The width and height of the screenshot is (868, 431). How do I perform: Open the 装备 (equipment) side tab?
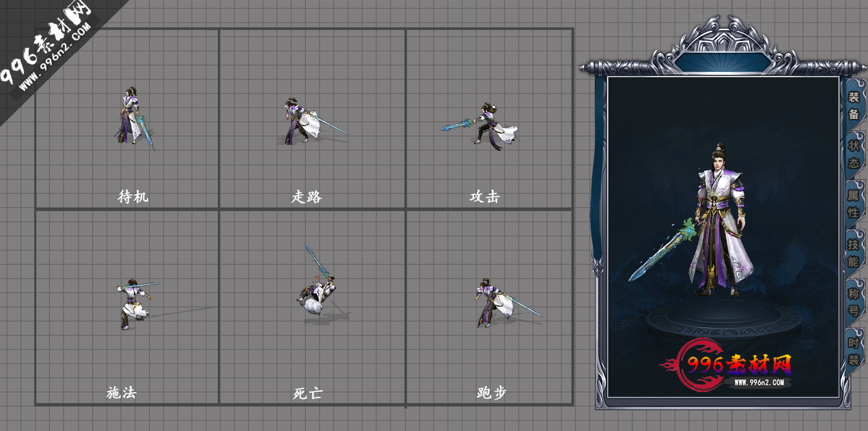coord(854,105)
